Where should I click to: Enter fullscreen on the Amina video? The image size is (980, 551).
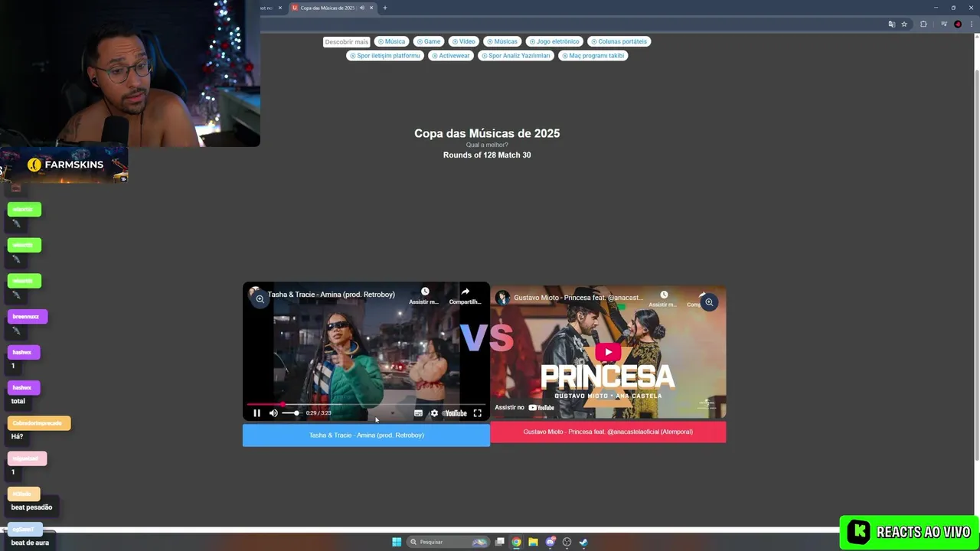coord(477,413)
